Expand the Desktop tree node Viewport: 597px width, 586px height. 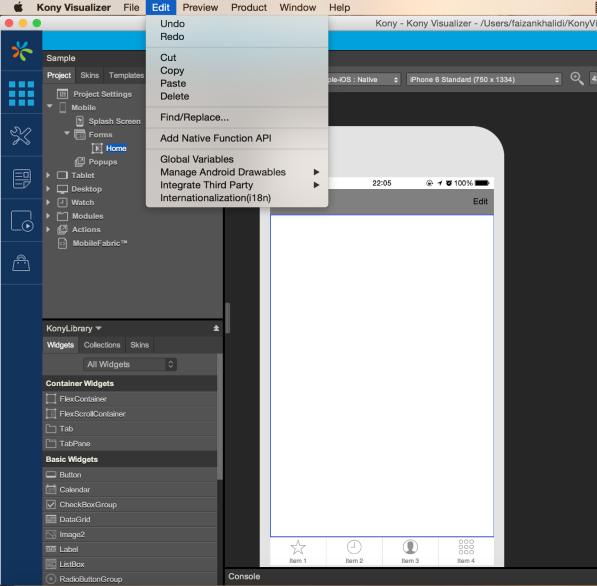click(x=48, y=188)
